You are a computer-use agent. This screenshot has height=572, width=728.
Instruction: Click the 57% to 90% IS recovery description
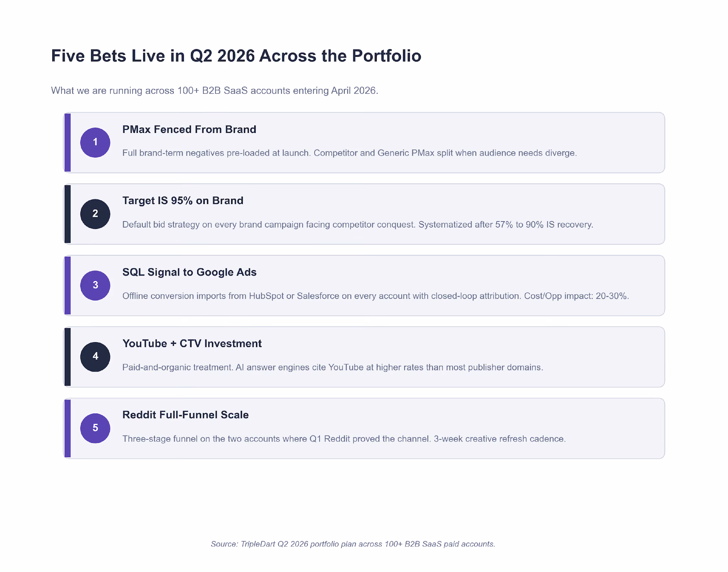(358, 225)
